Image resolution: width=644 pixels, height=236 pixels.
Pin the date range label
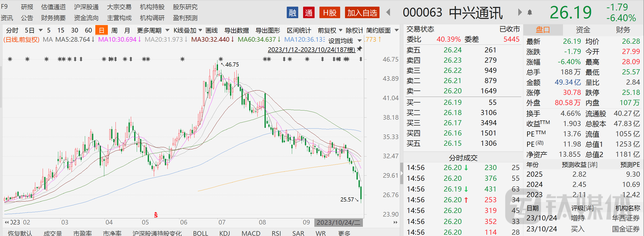coord(360,48)
